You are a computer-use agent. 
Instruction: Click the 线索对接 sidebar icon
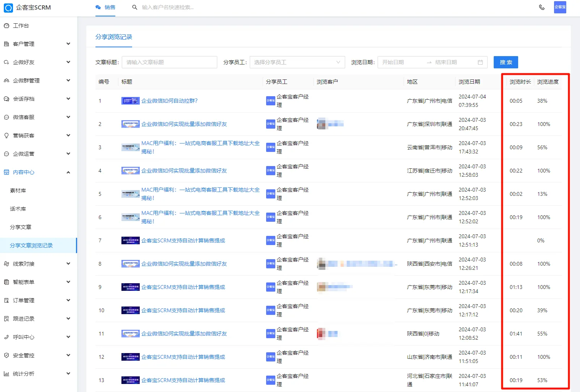(6, 264)
